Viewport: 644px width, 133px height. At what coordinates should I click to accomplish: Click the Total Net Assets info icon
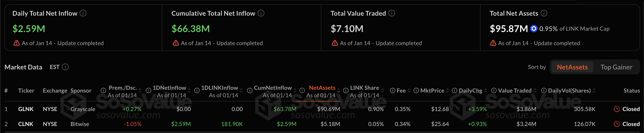544,13
